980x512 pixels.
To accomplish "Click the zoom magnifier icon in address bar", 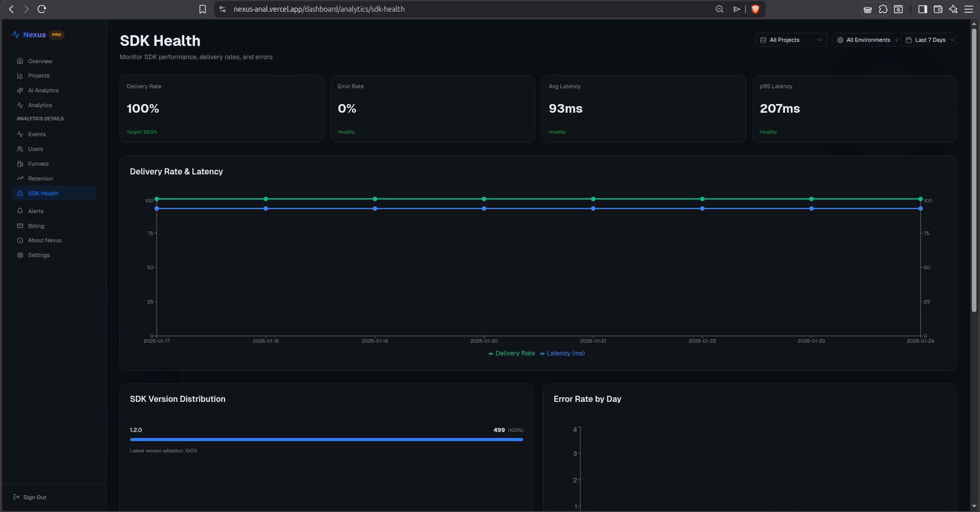I will (x=720, y=9).
